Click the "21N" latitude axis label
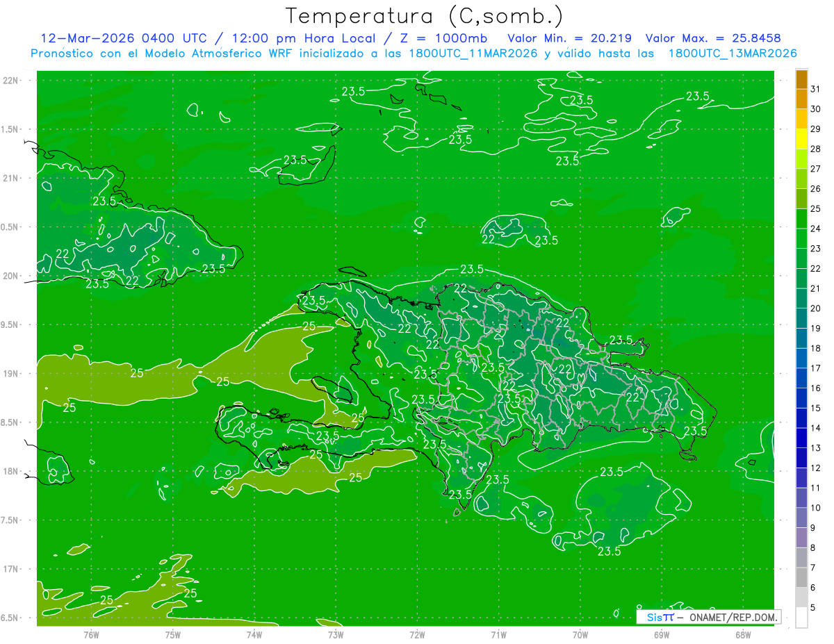The height and width of the screenshot is (644, 834). pos(10,178)
